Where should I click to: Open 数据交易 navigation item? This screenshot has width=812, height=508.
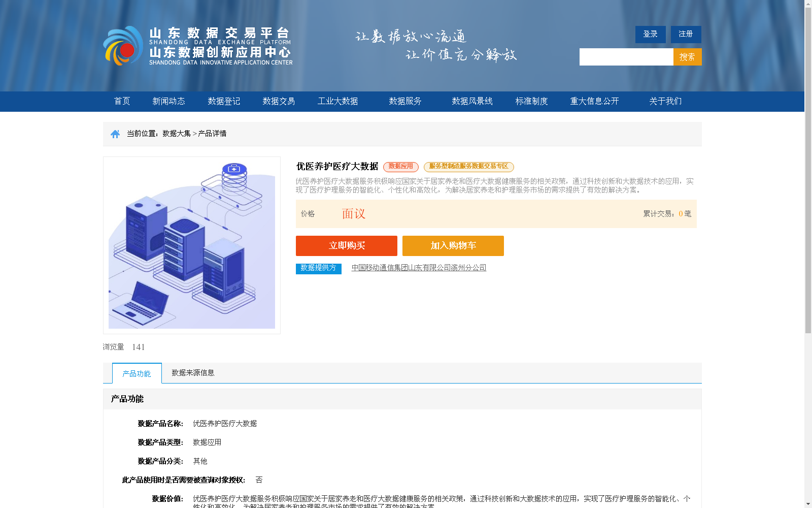279,101
